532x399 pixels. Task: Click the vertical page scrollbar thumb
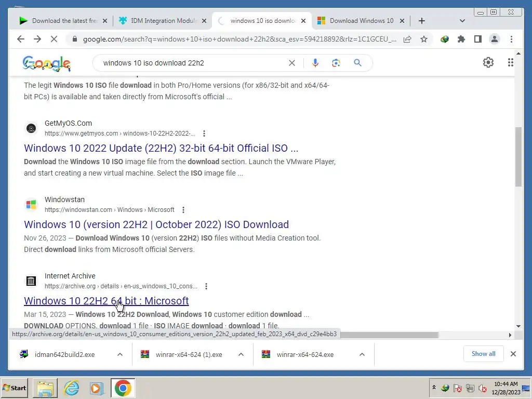(x=518, y=156)
